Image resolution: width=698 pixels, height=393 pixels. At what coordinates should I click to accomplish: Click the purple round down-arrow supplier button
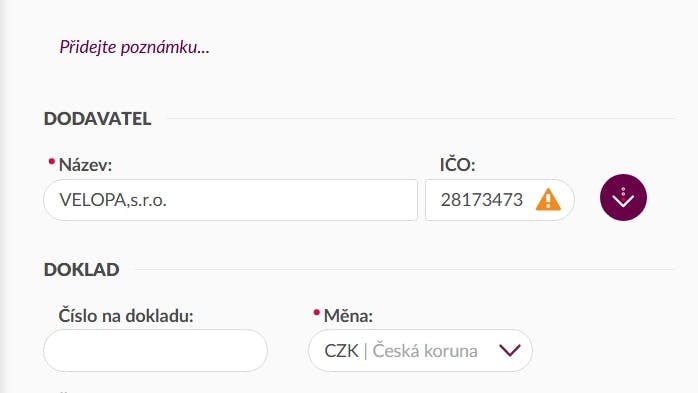[623, 197]
